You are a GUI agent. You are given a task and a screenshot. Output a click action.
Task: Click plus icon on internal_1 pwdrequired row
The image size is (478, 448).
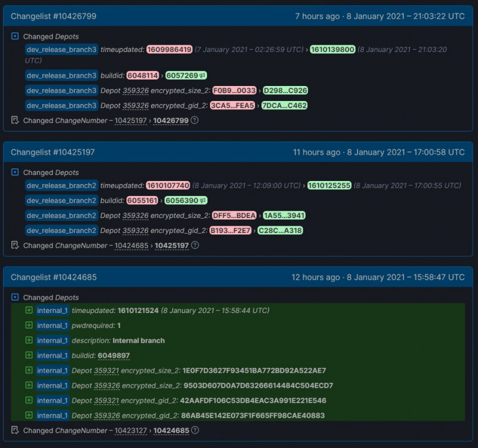(x=29, y=326)
